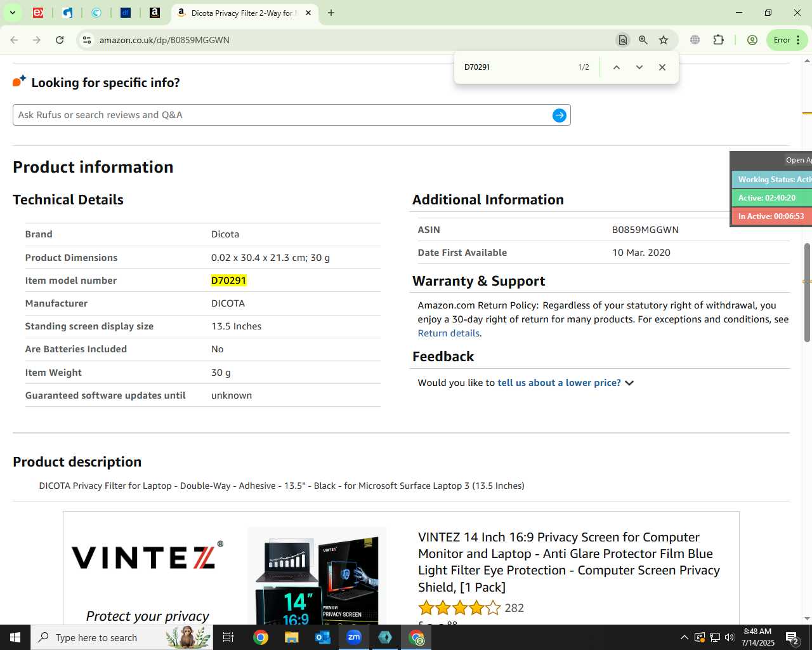Viewport: 812px width, 650px height.
Task: Open the zoom magnifier icon
Action: pyautogui.click(x=643, y=40)
